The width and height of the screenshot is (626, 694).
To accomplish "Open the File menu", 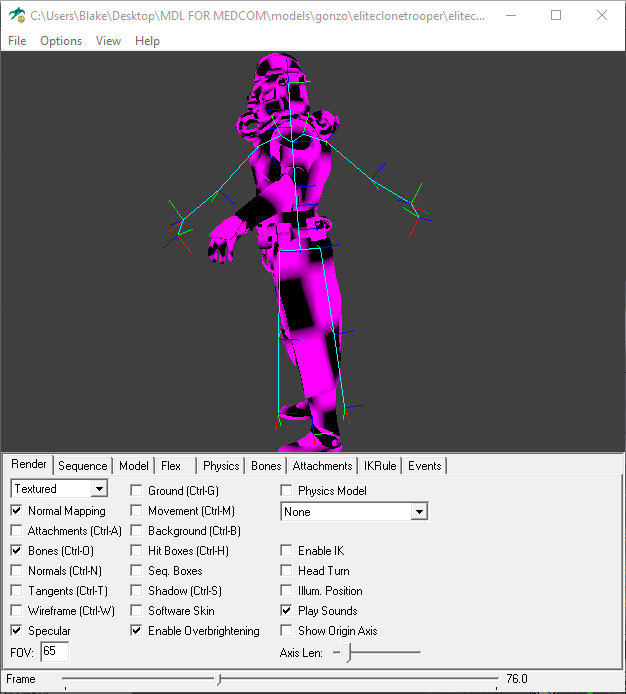I will [x=17, y=41].
